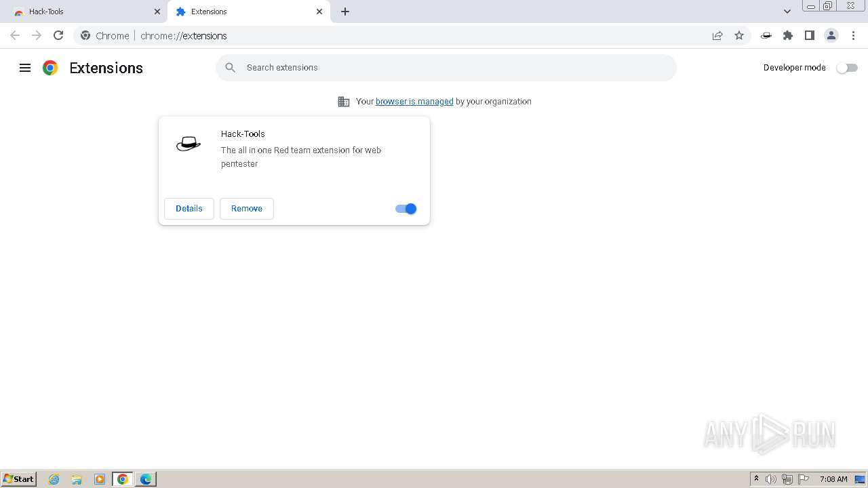
Task: Click the Hack-Tools hat icon in extension card
Action: pyautogui.click(x=189, y=144)
